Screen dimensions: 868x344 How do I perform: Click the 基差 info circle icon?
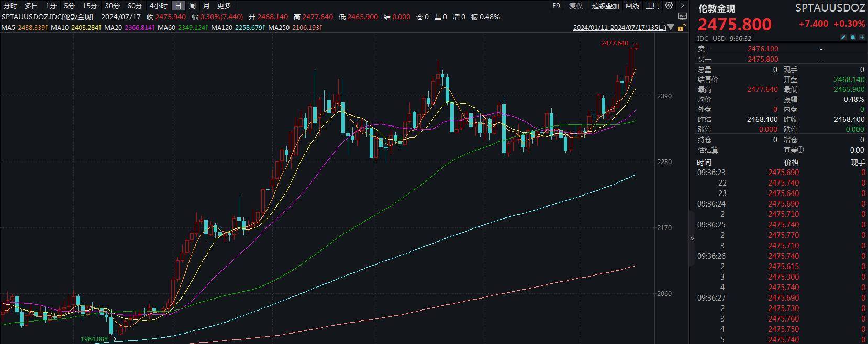tap(800, 150)
